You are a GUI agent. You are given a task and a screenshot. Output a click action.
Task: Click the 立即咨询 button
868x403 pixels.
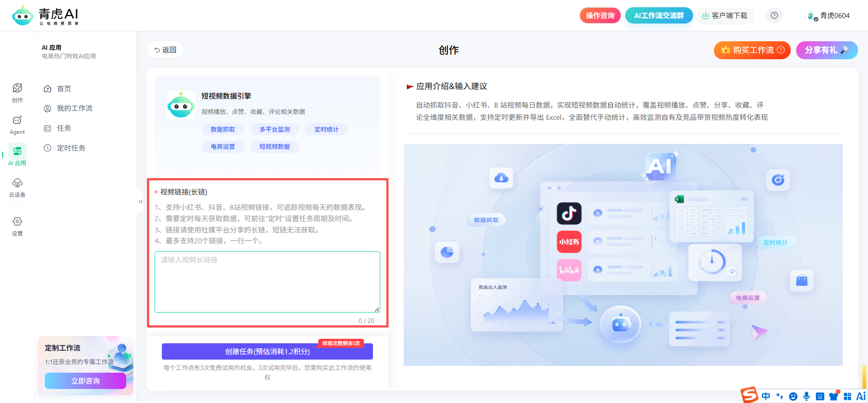tap(85, 381)
